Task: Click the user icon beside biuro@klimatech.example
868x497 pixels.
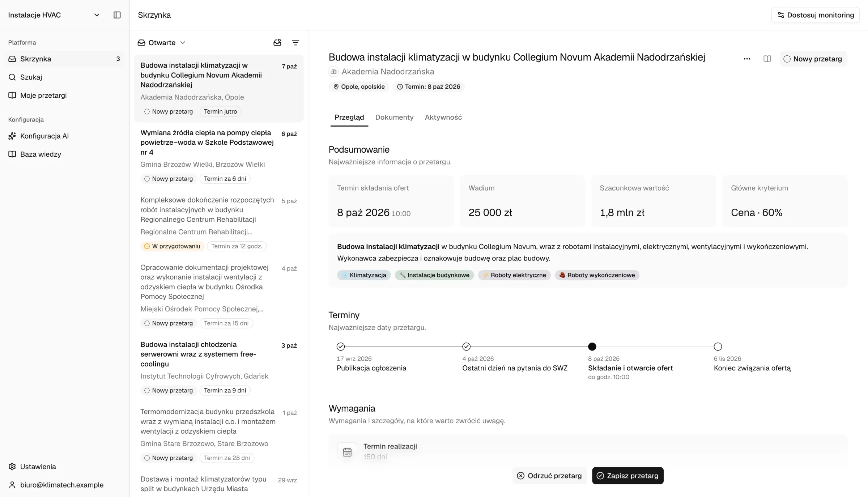Action: click(12, 485)
